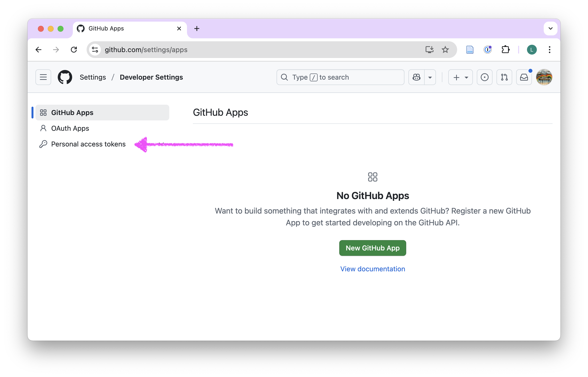
Task: Open the Create new plus dropdown
Action: click(460, 77)
